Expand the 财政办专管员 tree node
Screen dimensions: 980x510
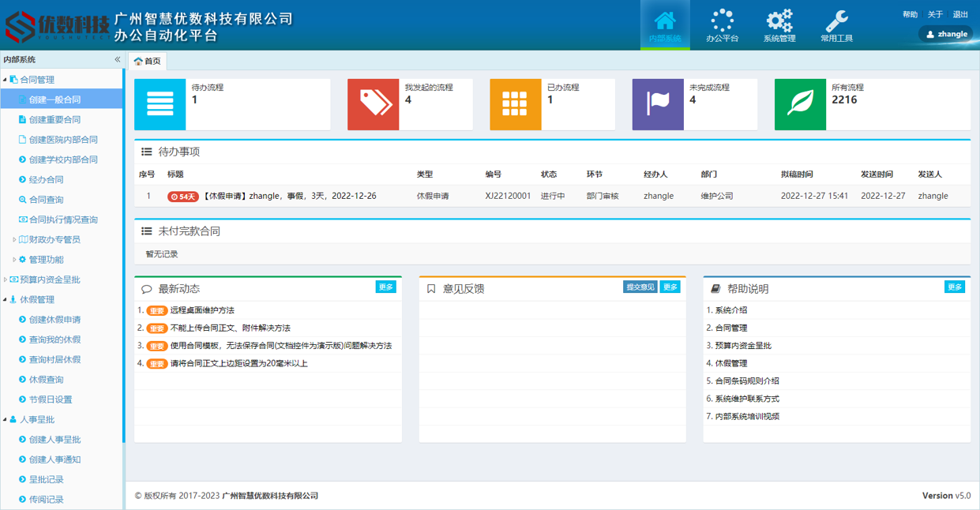14,239
